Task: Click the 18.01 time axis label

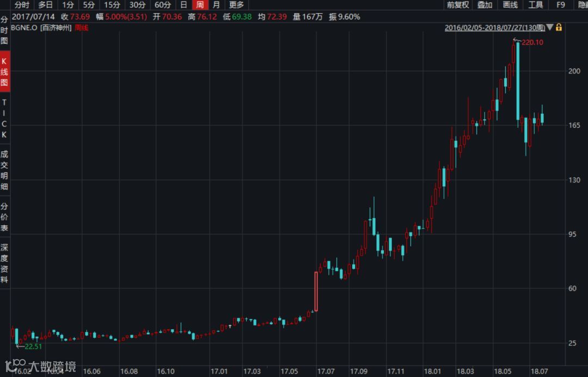Action: (432, 372)
